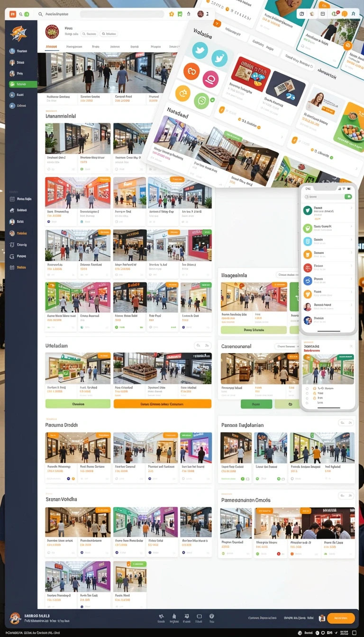Click the orange circle icon in the tilted window
364x637 pixels.
[x=191, y=71]
